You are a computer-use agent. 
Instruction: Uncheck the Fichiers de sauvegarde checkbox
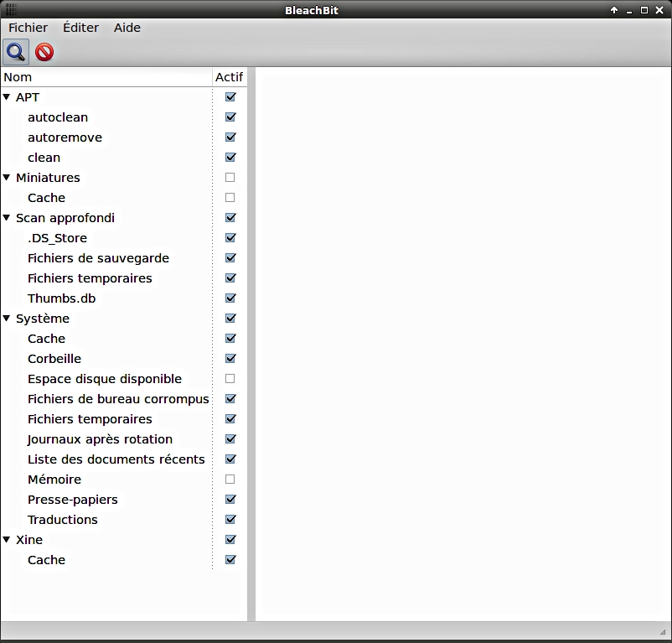pyautogui.click(x=230, y=257)
